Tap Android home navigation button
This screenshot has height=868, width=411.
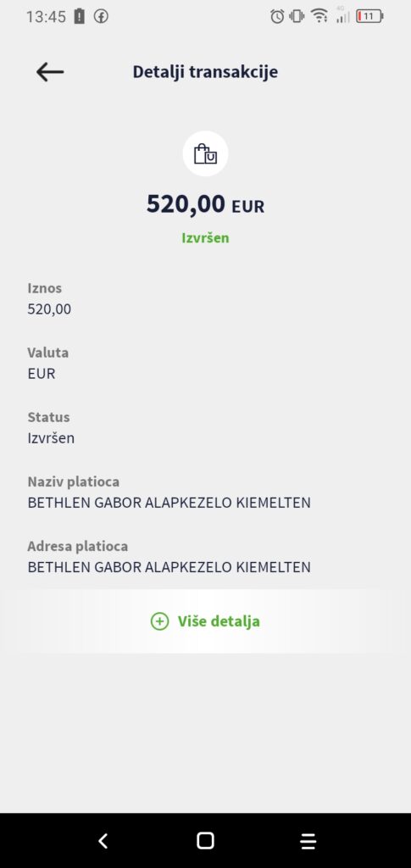(205, 840)
